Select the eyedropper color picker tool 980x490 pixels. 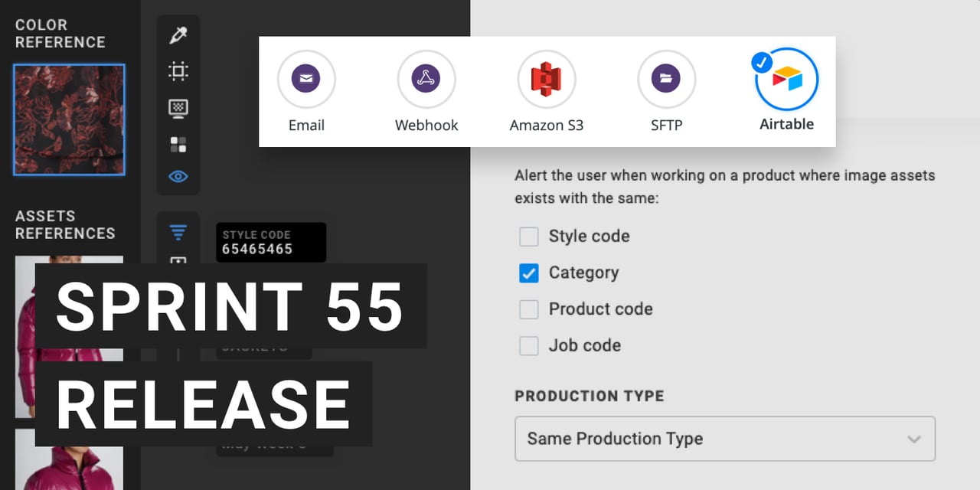point(178,35)
